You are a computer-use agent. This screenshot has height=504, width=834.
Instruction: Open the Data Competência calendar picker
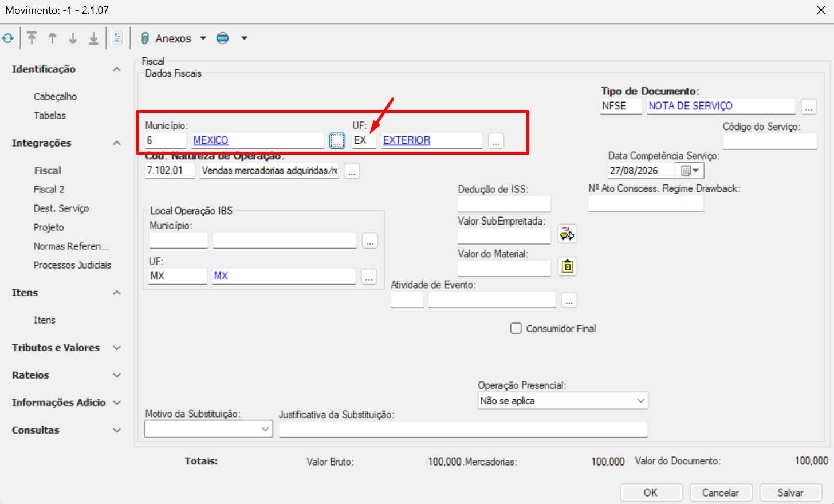click(x=690, y=171)
